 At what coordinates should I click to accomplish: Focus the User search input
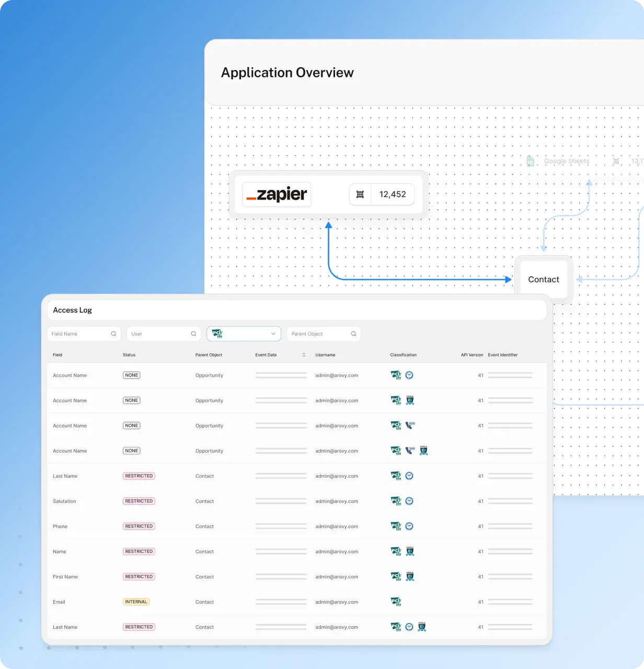coord(164,334)
